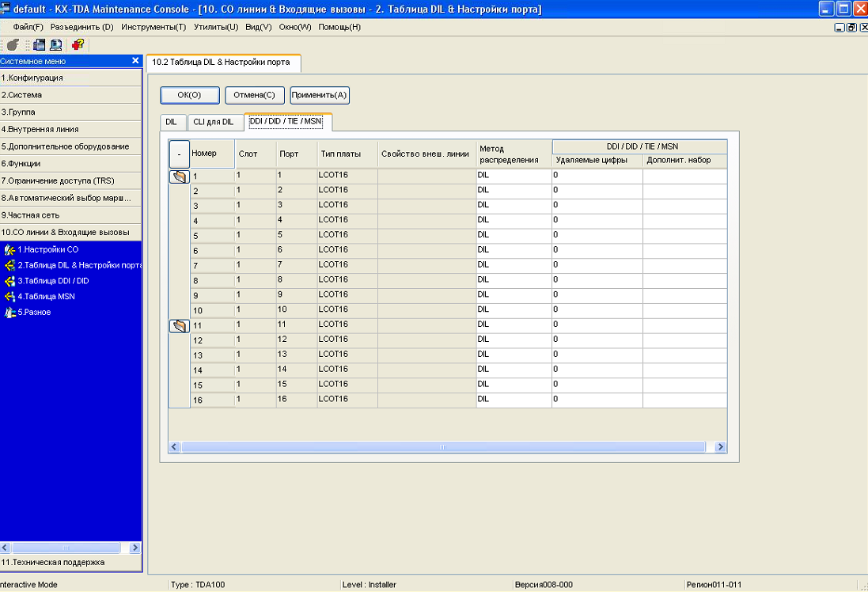Open 1.Настройки CO in the sidebar
The image size is (868, 592).
[48, 250]
